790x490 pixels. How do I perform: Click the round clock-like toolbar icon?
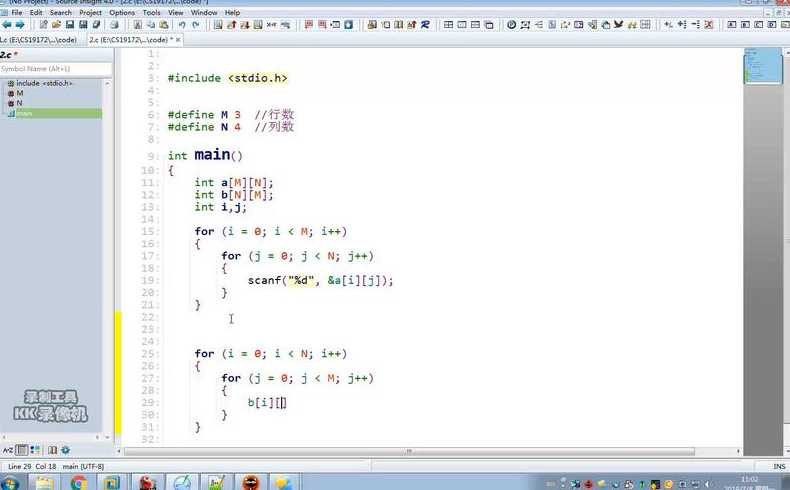point(511,24)
